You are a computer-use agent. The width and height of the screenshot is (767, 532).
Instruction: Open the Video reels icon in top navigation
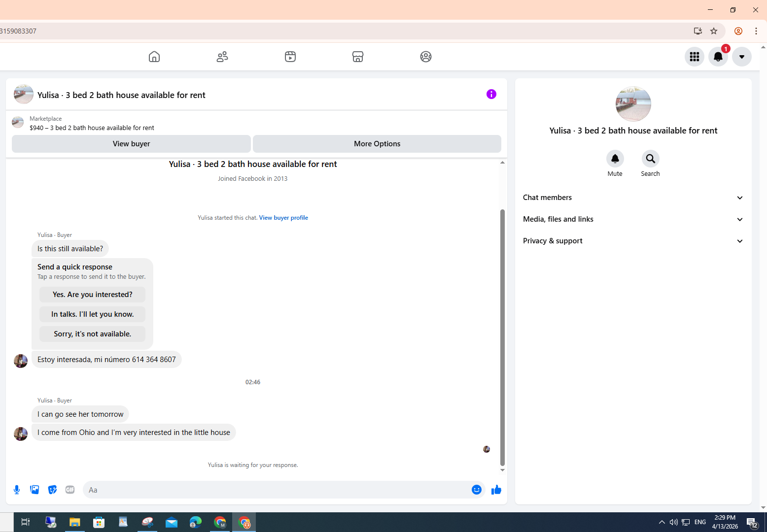click(x=290, y=57)
